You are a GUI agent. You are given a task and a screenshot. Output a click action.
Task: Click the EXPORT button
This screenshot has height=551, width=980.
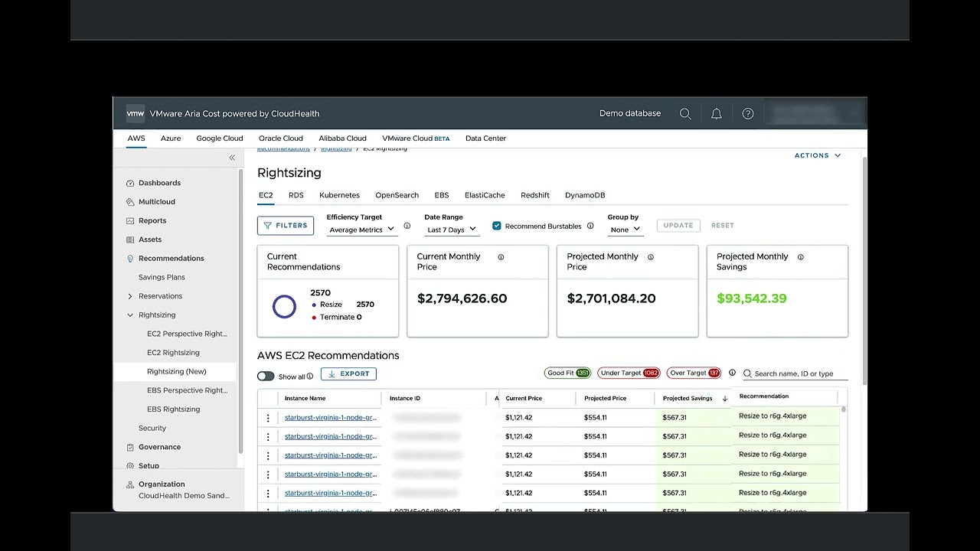[348, 374]
